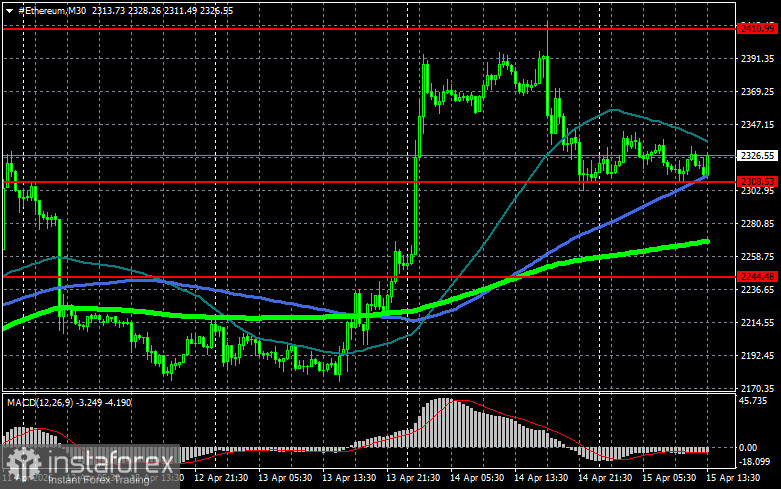Click the 12 Apr 21:30 time label

tap(221, 478)
